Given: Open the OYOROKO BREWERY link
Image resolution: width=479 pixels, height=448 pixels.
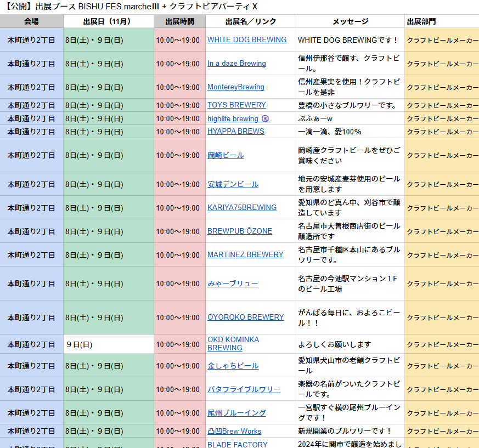Looking at the screenshot, I should [245, 317].
